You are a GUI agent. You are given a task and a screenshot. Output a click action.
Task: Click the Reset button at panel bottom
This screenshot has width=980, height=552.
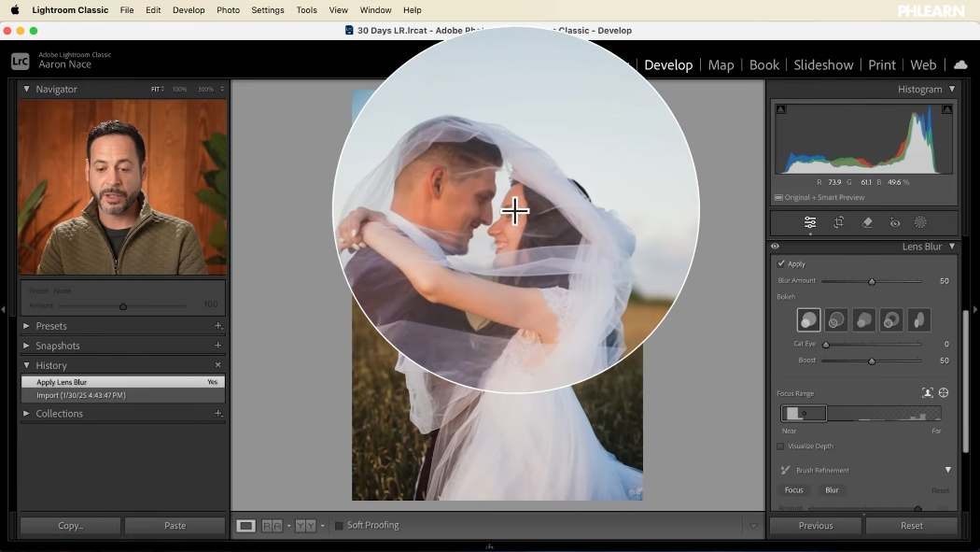[x=911, y=526]
